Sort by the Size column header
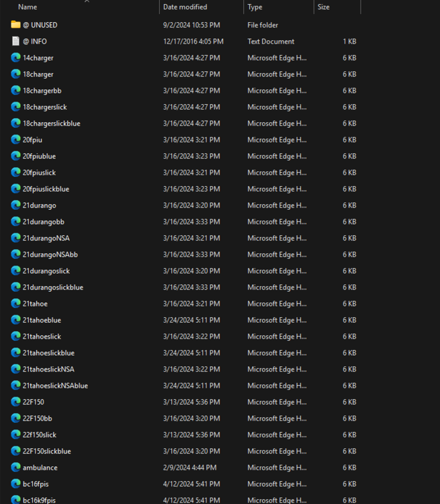Viewport: 440px width, 504px height. 324,7
